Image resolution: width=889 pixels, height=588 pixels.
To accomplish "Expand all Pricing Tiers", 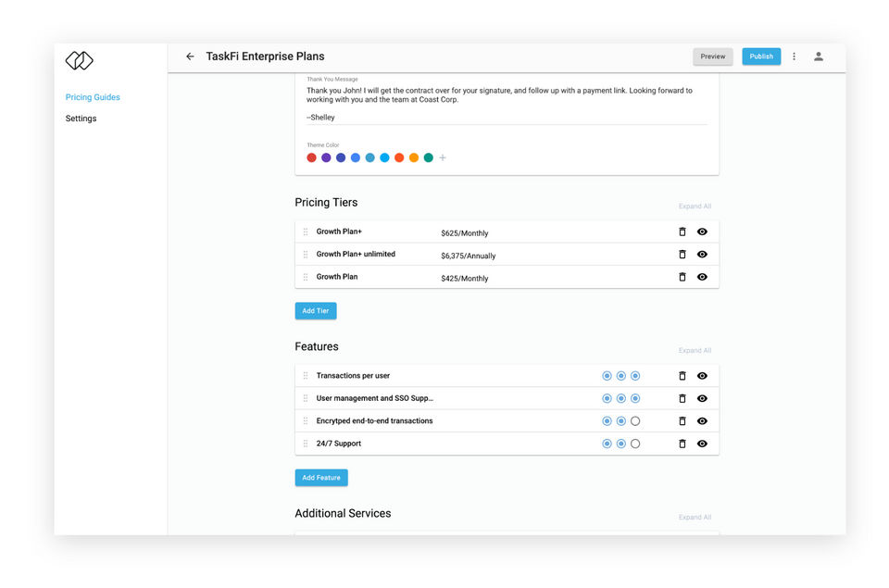I will 695,206.
